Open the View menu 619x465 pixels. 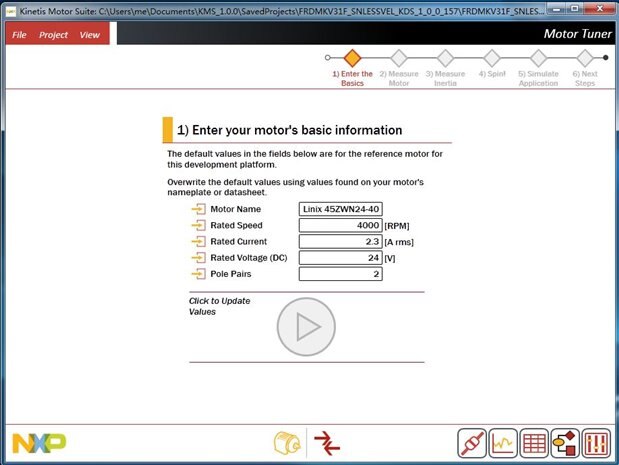click(x=90, y=35)
